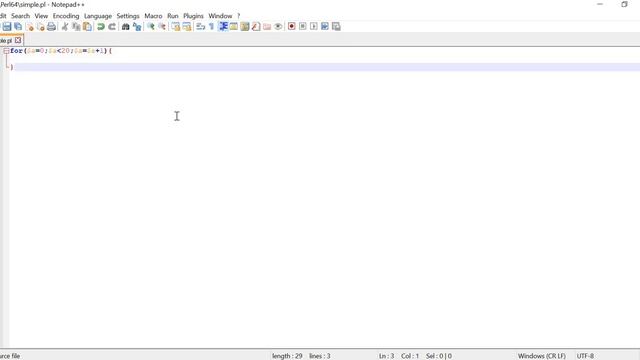Viewport: 640px width, 360px height.
Task: Open user defined language toolbar icon
Action: (233, 27)
